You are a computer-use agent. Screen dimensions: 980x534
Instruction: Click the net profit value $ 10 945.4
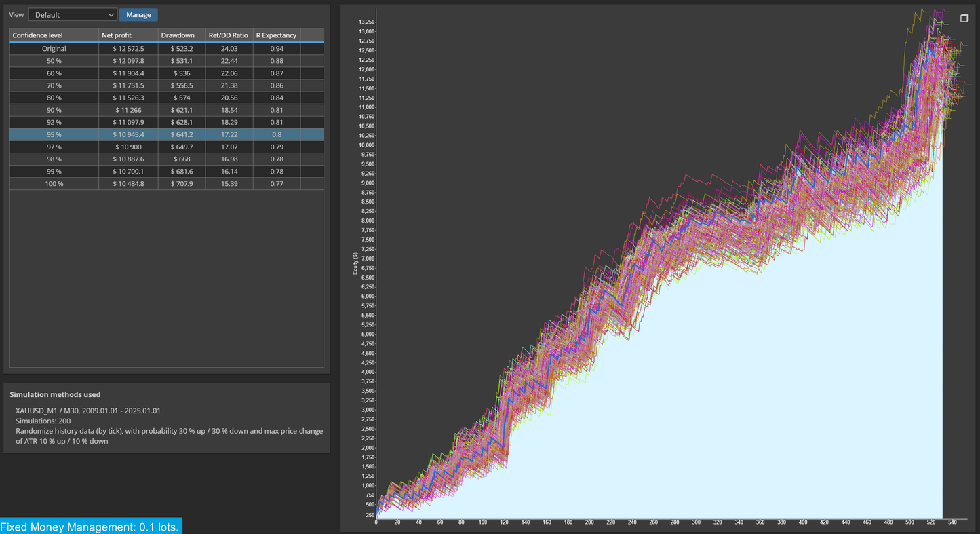tap(128, 134)
